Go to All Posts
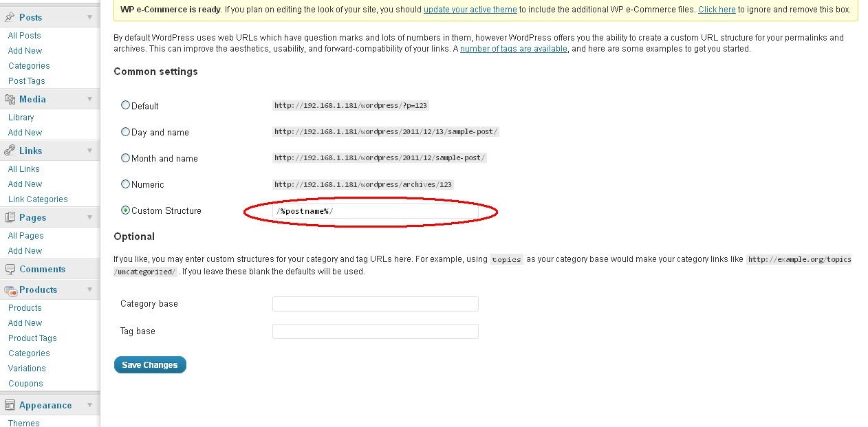This screenshot has width=868, height=427. coord(25,35)
